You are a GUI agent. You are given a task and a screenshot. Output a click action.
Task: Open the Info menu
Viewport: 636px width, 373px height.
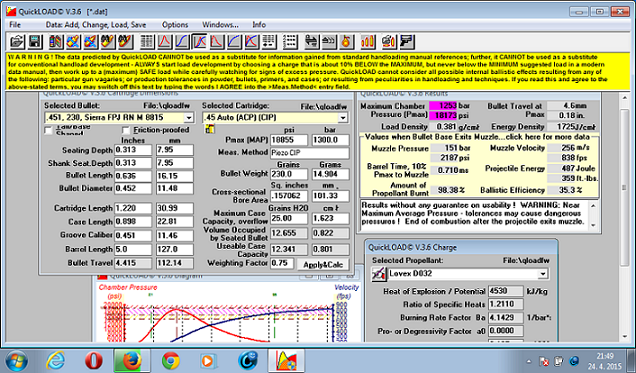click(x=259, y=25)
